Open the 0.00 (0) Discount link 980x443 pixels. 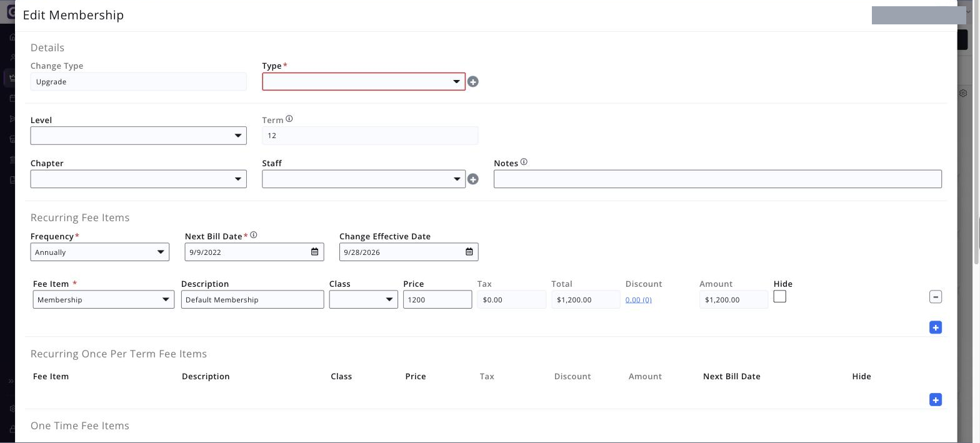tap(639, 300)
